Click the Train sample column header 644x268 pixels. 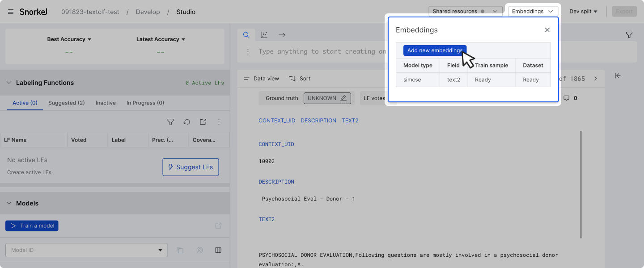(491, 65)
